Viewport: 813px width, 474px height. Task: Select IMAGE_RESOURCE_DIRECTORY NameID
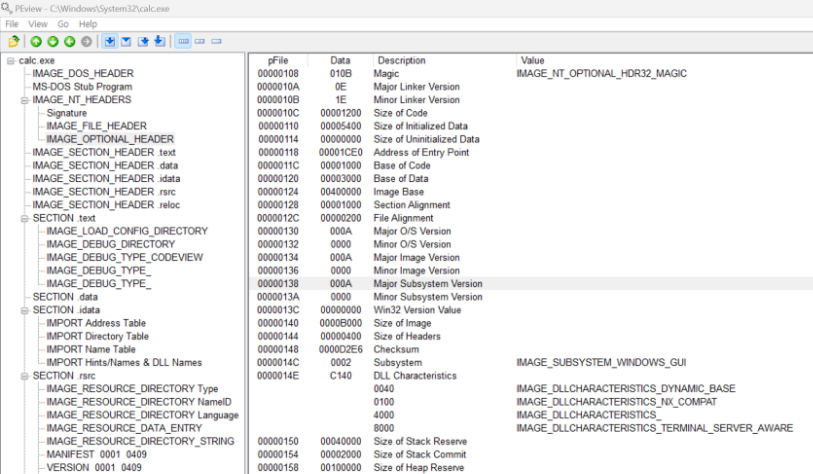click(x=139, y=402)
